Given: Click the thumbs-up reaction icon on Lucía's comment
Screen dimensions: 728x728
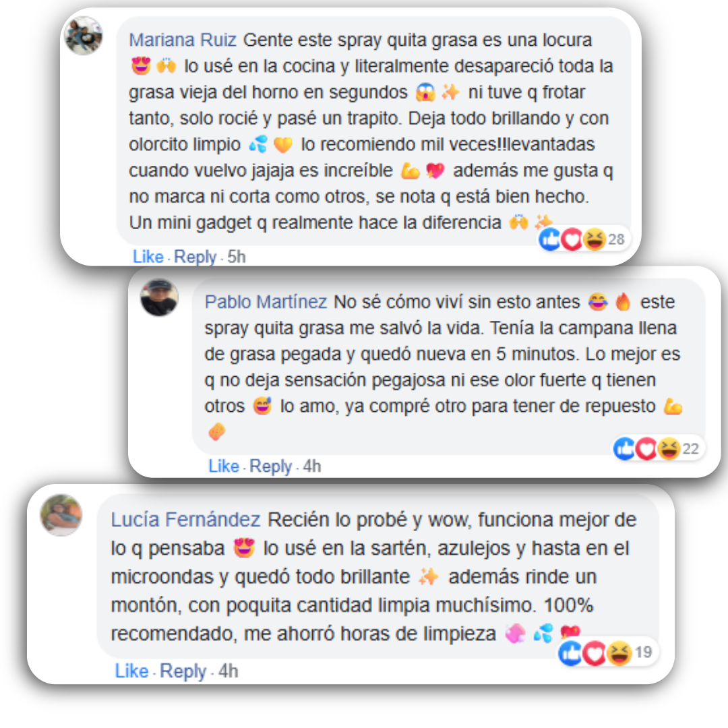Looking at the screenshot, I should click(x=571, y=653).
